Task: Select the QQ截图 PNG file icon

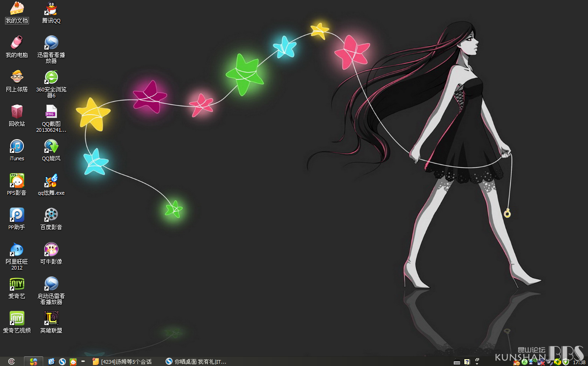Action: (51, 119)
